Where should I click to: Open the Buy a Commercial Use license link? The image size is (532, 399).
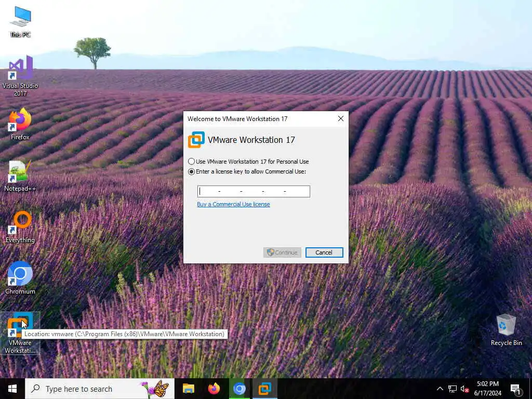click(233, 204)
